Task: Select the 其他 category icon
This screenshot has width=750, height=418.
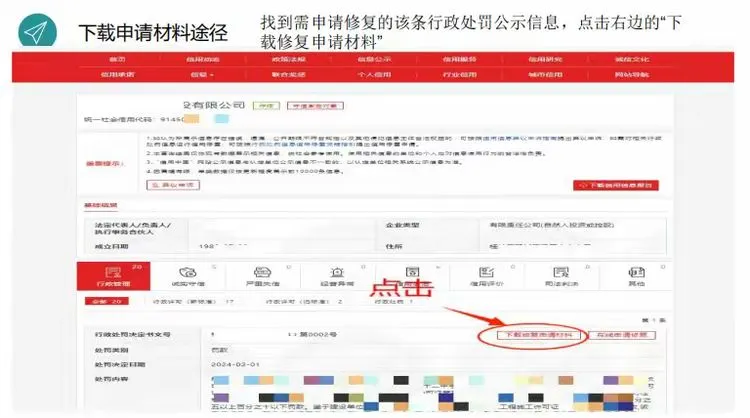Action: coord(637,276)
